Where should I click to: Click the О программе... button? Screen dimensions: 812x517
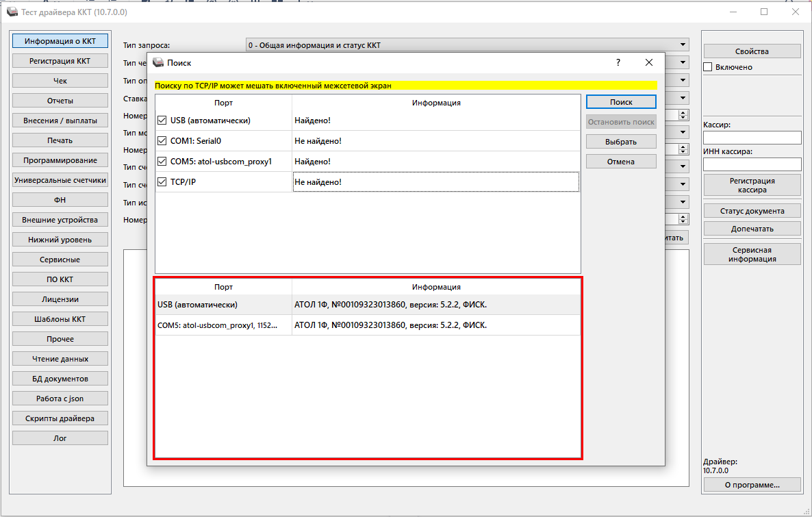click(752, 485)
